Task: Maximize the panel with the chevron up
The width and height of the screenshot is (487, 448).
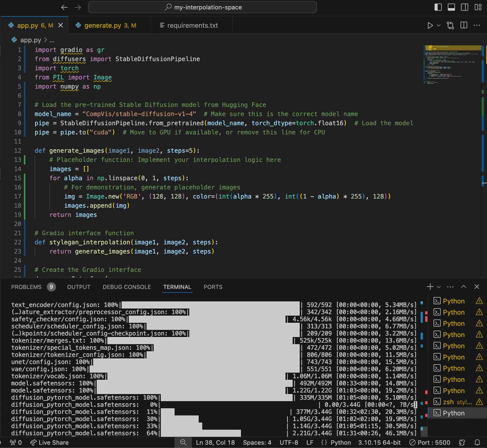Action: pyautogui.click(x=463, y=287)
